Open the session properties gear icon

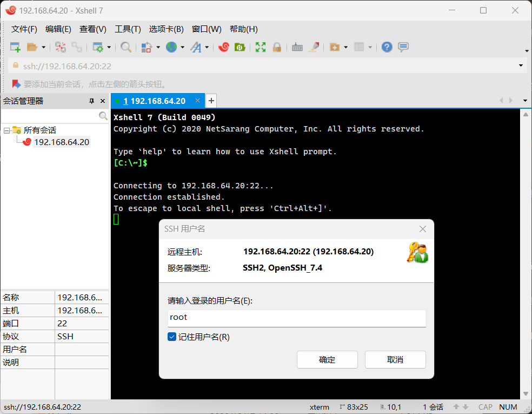[x=98, y=47]
